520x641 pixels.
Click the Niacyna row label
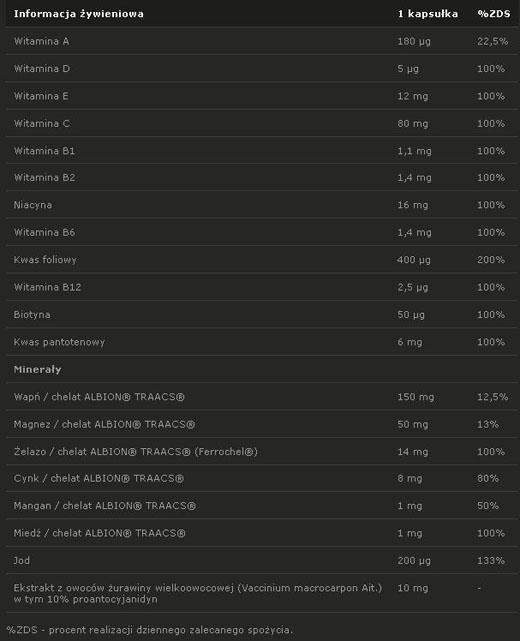[x=33, y=205]
